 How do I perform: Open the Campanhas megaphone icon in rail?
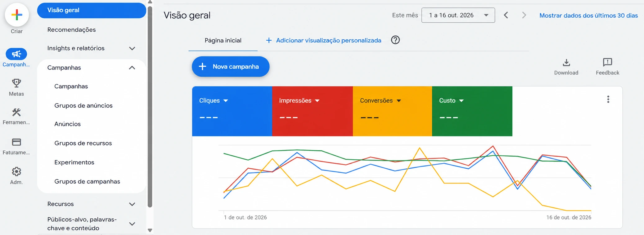[x=16, y=54]
